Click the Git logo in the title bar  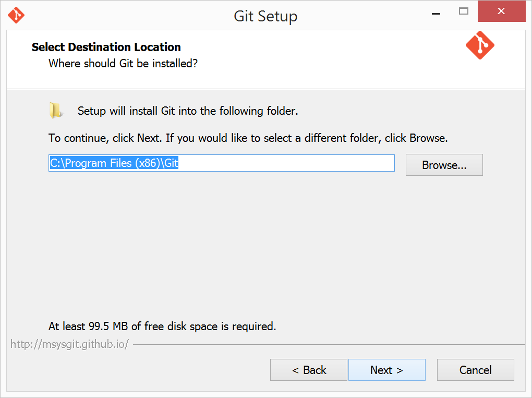(x=16, y=15)
